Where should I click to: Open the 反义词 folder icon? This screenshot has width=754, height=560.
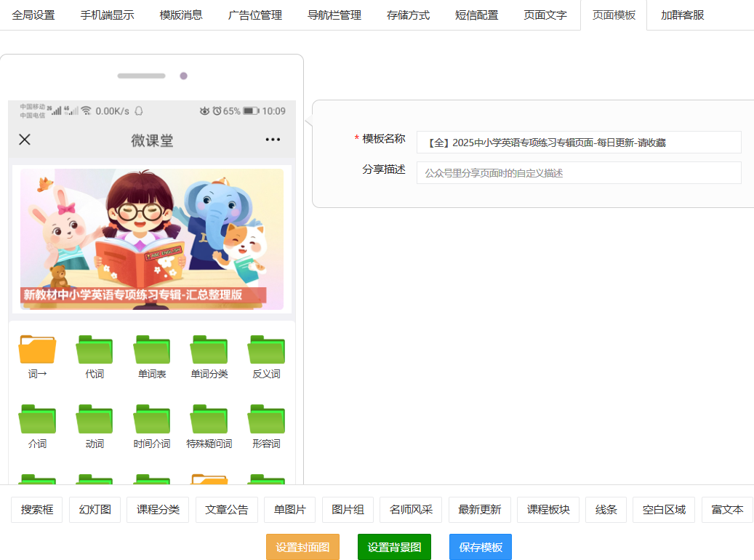pos(266,350)
